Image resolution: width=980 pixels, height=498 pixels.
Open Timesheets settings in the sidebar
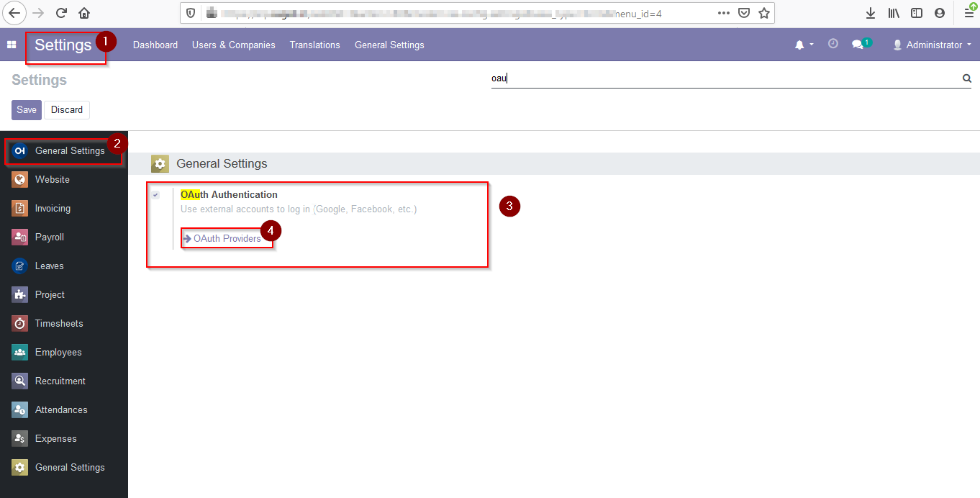(x=59, y=323)
